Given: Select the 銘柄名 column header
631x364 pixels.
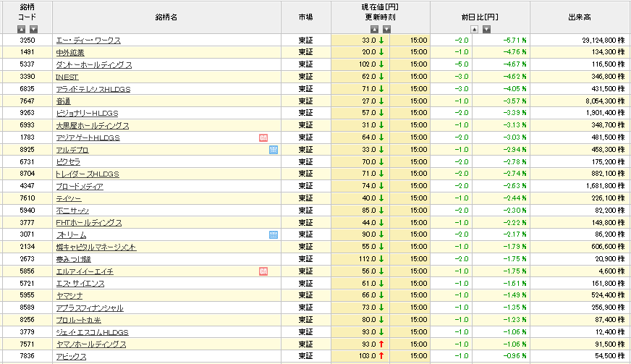Looking at the screenshot, I should pyautogui.click(x=166, y=17).
